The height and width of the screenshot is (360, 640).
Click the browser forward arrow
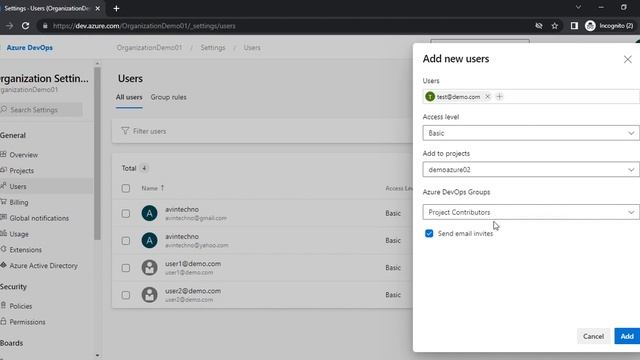[9, 26]
